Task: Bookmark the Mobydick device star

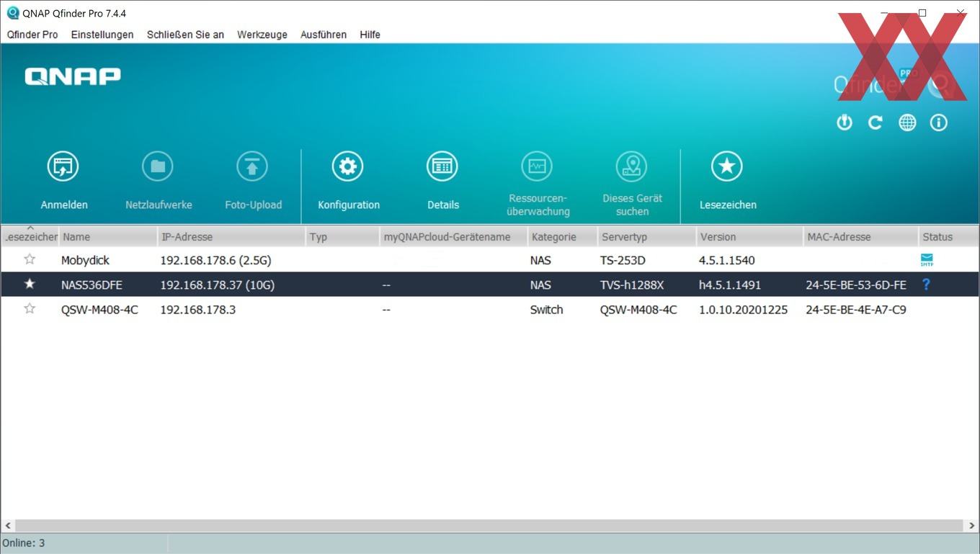Action: pyautogui.click(x=30, y=259)
